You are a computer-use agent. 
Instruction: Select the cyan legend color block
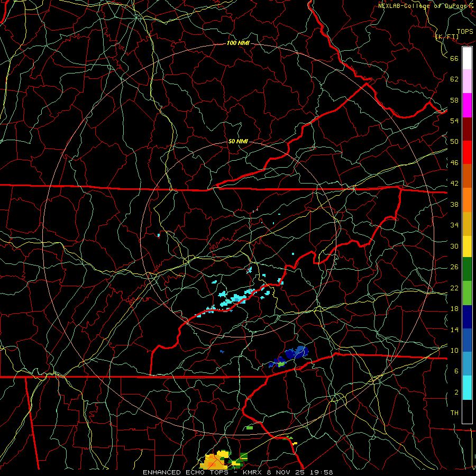coord(467,388)
